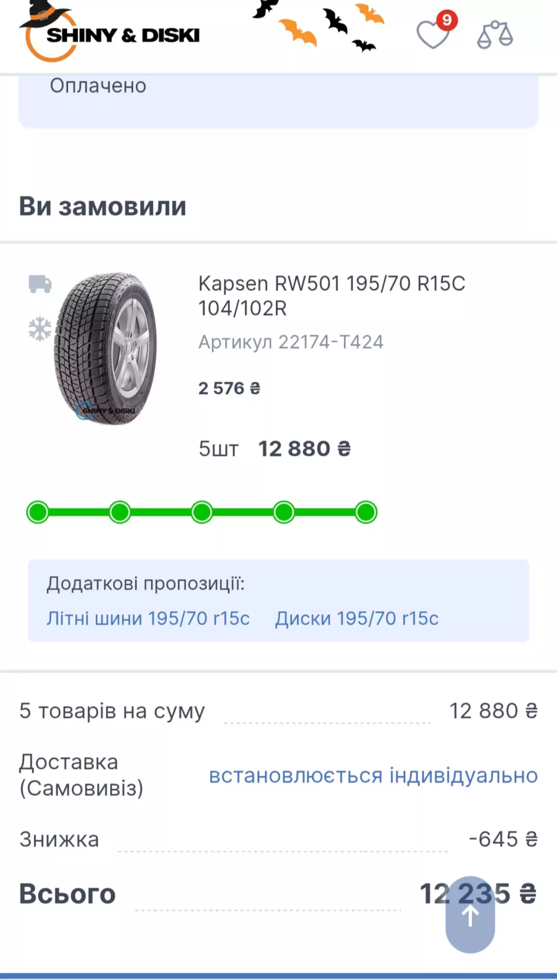Click the 'Ви замовили' section heading
Viewport: 557px width, 980px height.
[x=103, y=206]
